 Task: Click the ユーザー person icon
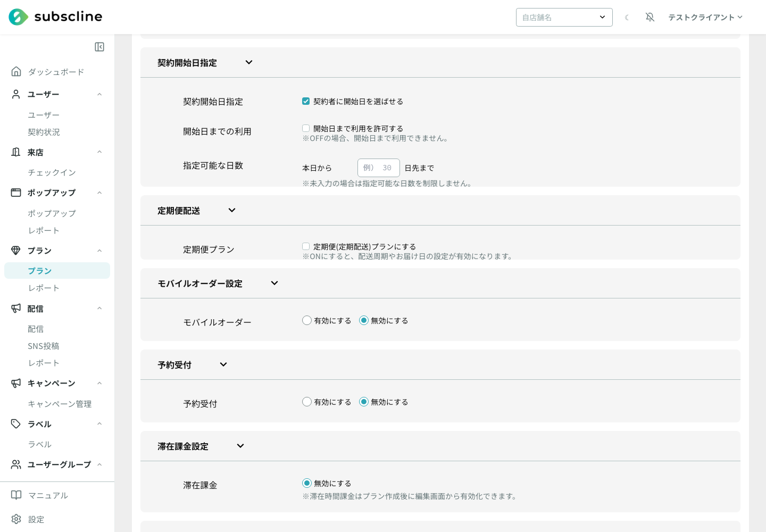(16, 94)
